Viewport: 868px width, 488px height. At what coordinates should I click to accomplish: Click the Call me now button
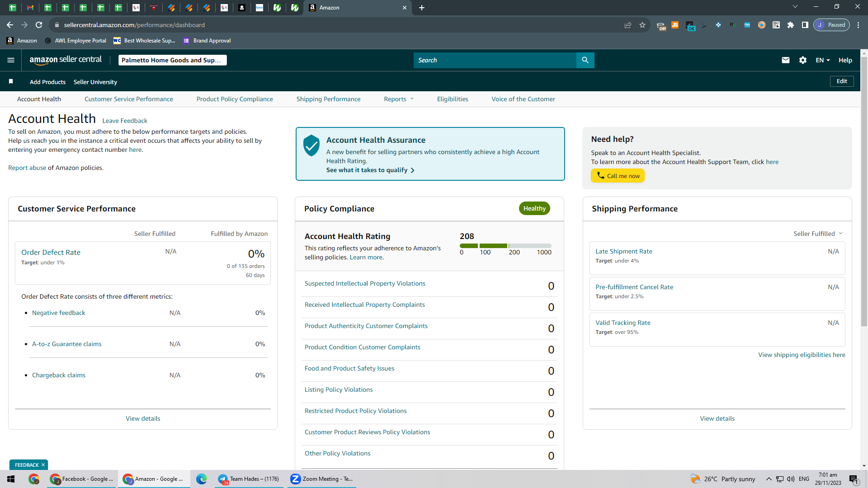(x=618, y=176)
